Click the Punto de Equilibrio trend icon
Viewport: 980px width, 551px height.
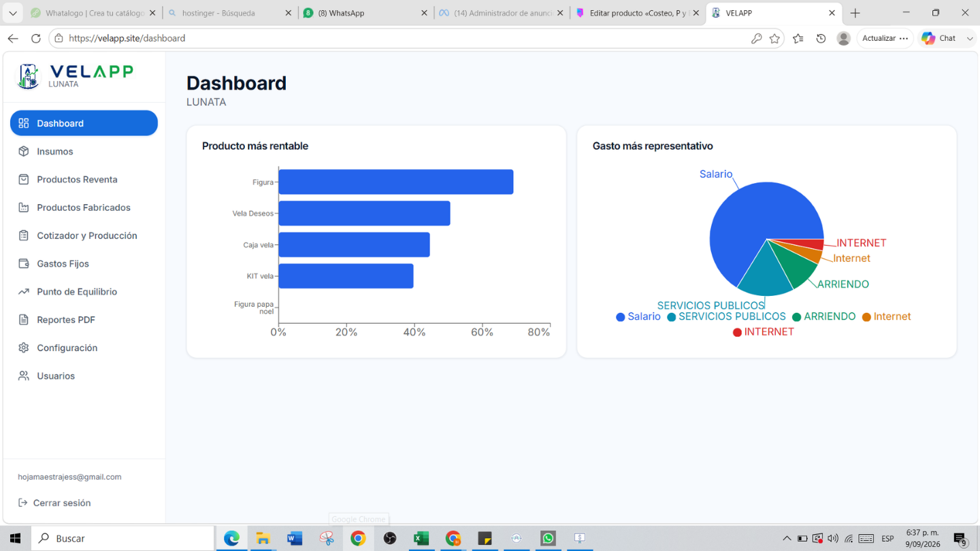(24, 292)
